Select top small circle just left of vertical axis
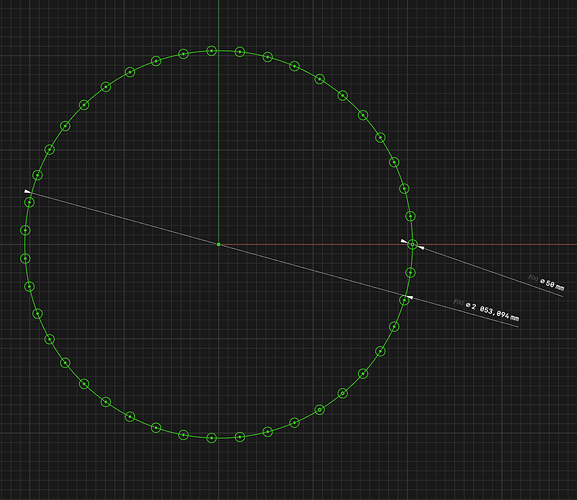The height and width of the screenshot is (500, 577). pos(211,51)
